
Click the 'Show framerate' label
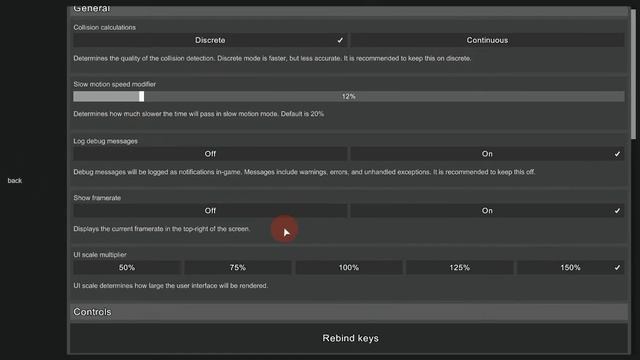pos(97,198)
